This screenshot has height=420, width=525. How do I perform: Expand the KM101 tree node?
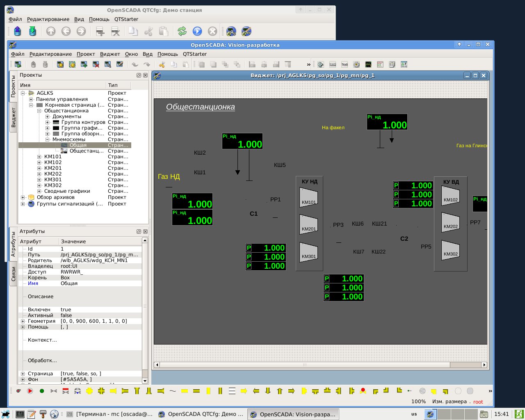[x=39, y=157]
